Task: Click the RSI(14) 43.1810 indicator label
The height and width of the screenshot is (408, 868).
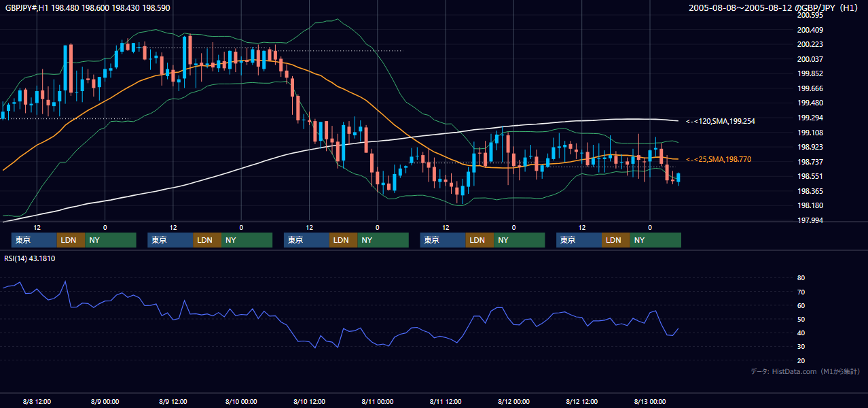Action: click(30, 258)
